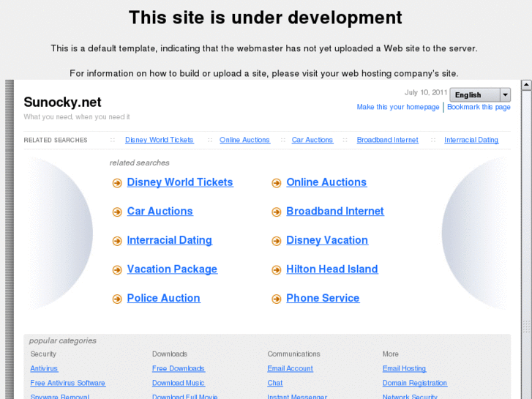Select Car Auctions in top related bar

(312, 140)
